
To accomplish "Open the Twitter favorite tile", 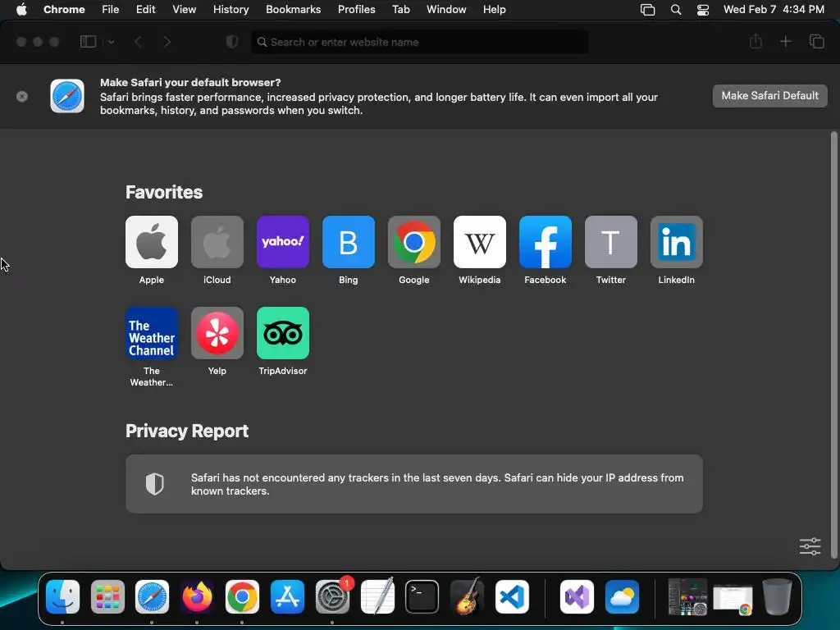I will (610, 242).
